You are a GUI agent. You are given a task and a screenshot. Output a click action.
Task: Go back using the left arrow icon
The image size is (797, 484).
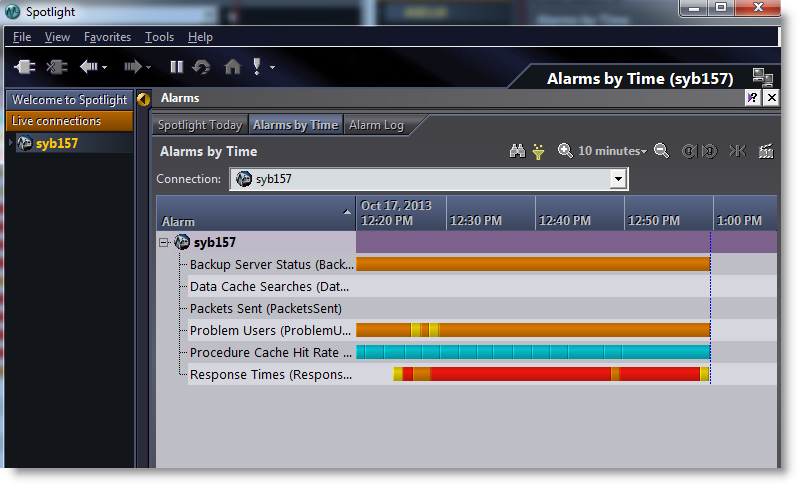point(89,67)
